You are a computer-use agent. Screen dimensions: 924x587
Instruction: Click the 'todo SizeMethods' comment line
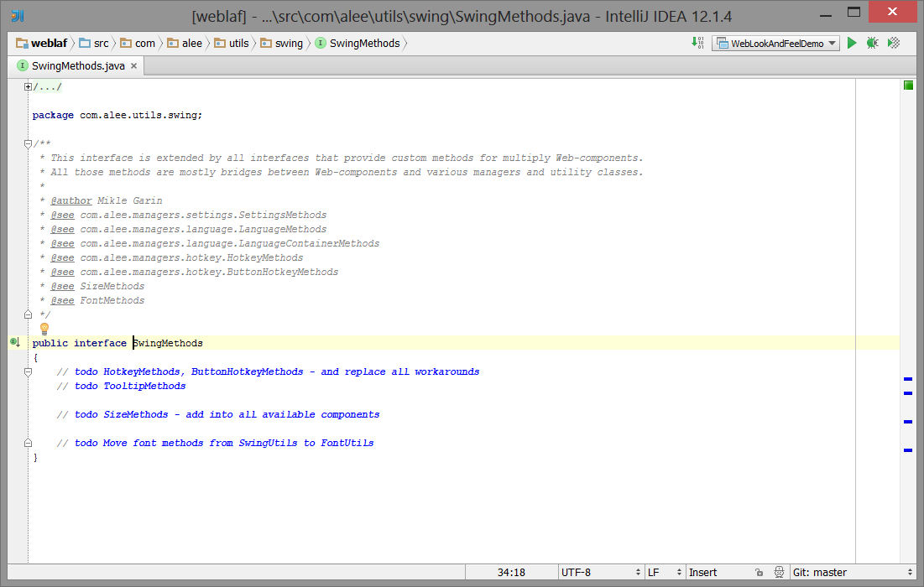click(218, 414)
